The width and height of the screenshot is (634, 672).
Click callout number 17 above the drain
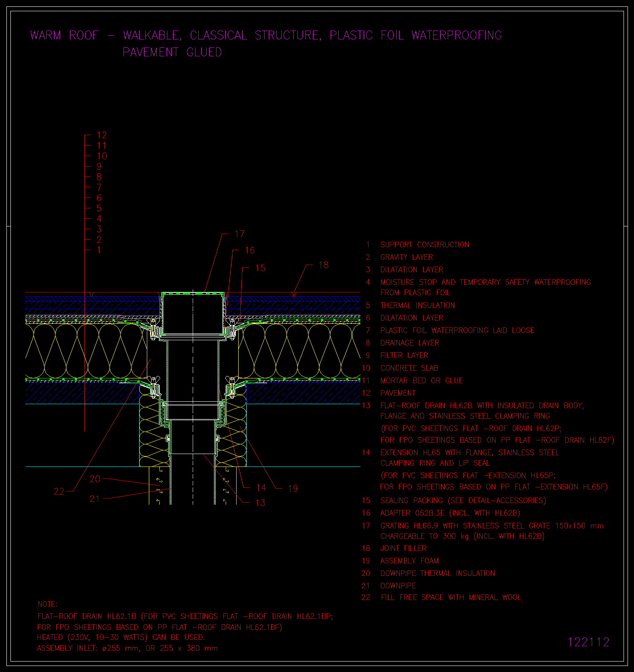(x=239, y=234)
